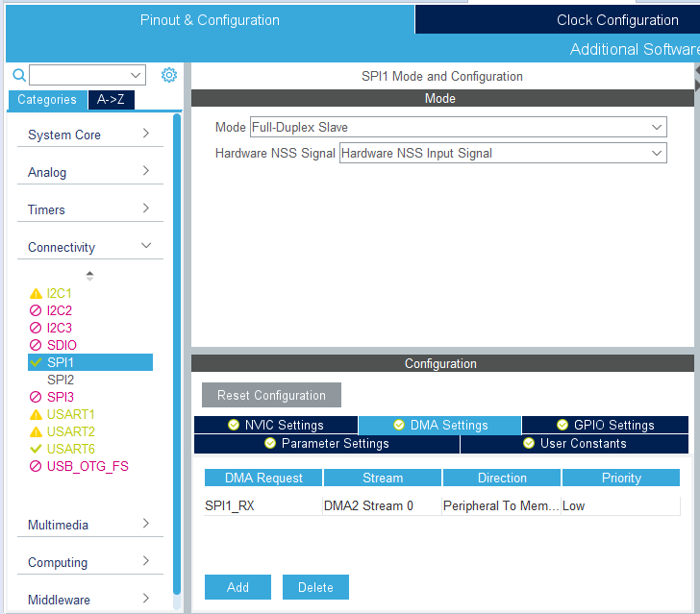Open the DMA Settings tab
Screen dimensions: 700x614
(x=439, y=425)
